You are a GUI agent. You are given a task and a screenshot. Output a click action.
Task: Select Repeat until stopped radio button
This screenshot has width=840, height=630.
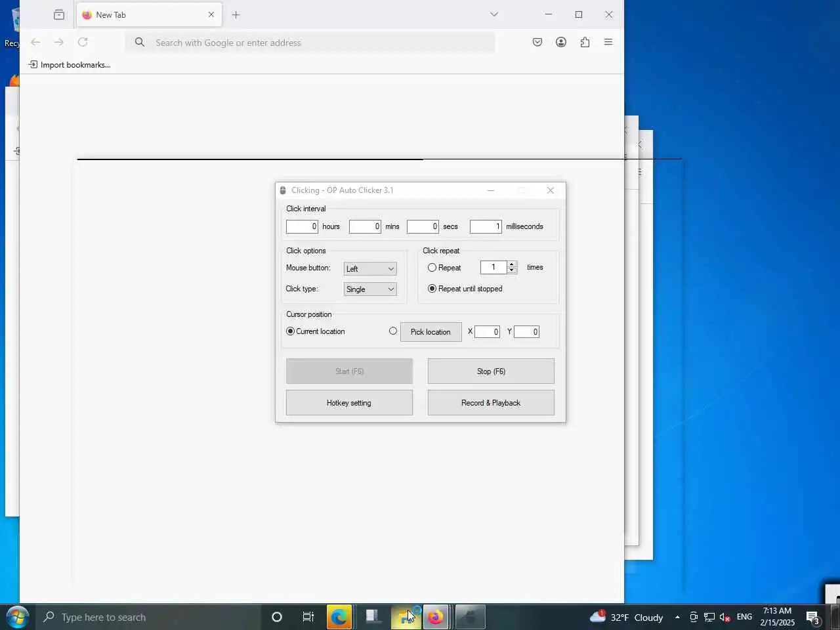click(432, 289)
